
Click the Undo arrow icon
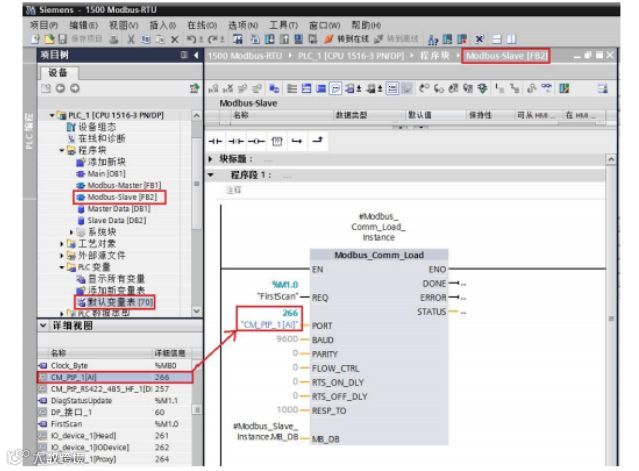(x=194, y=40)
